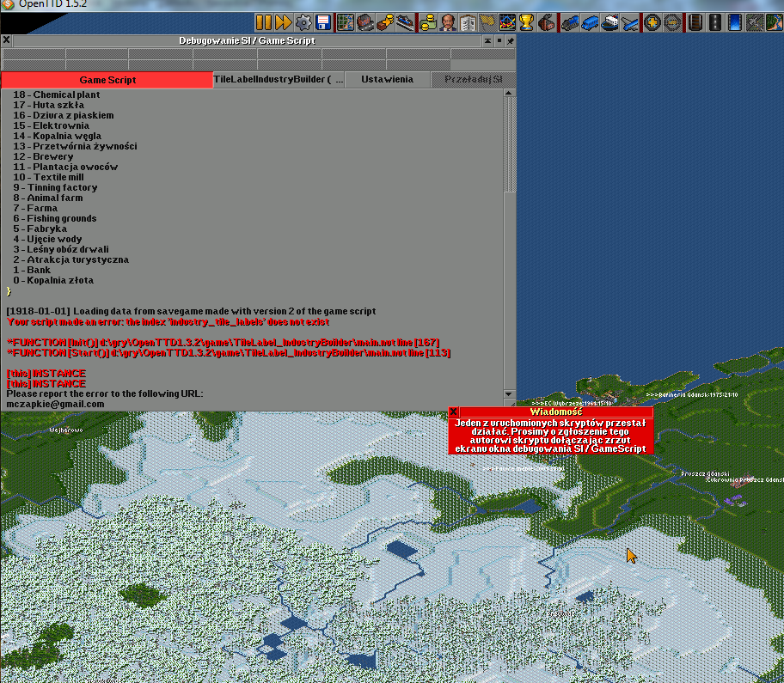Click the debug log vertical scrollbar
Screen dimensions: 784x683
pyautogui.click(x=509, y=146)
